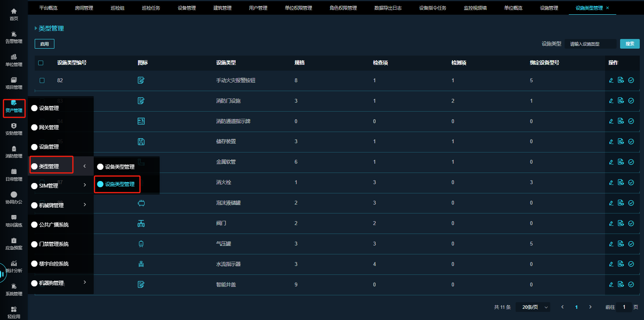The height and width of the screenshot is (320, 644).
Task: Open 项目管理 sidebar icon
Action: (x=14, y=83)
